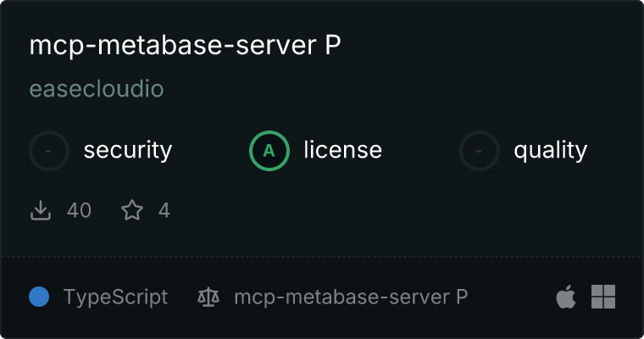
Task: Select the license label text
Action: (x=343, y=149)
